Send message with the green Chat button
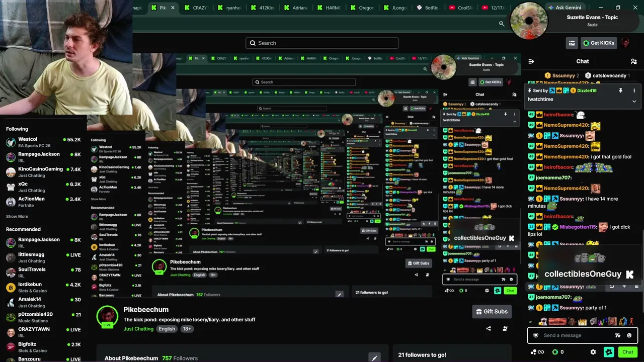The image size is (644, 362). pos(627,352)
